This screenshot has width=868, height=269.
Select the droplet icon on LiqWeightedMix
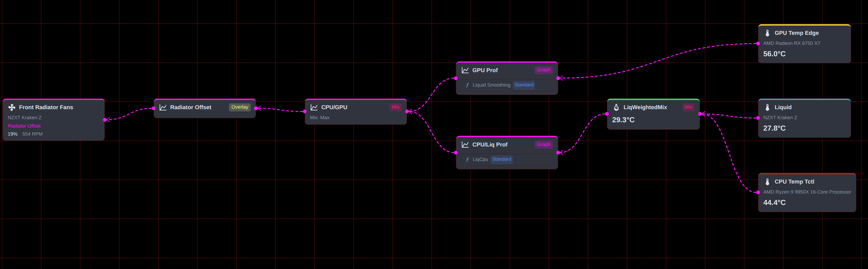point(616,107)
